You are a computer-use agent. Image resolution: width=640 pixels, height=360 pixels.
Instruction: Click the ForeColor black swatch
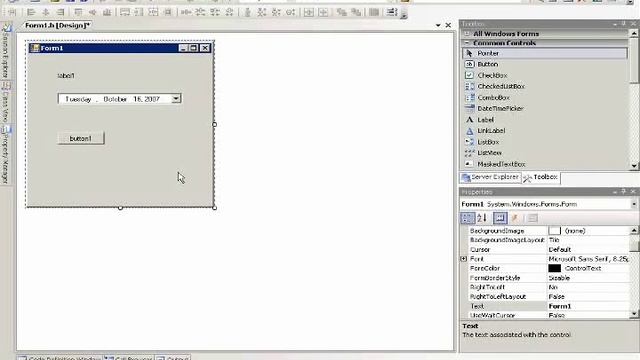point(555,268)
